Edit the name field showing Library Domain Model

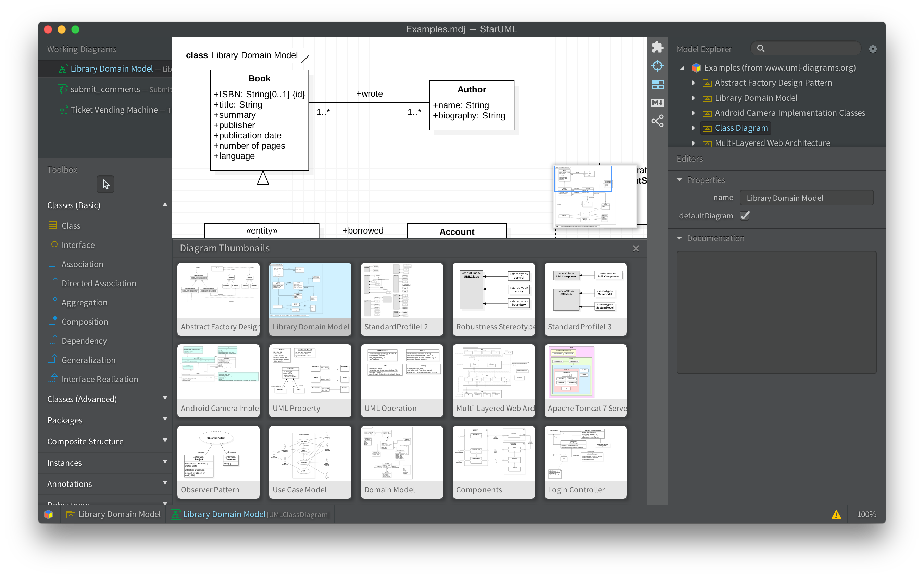pos(806,198)
